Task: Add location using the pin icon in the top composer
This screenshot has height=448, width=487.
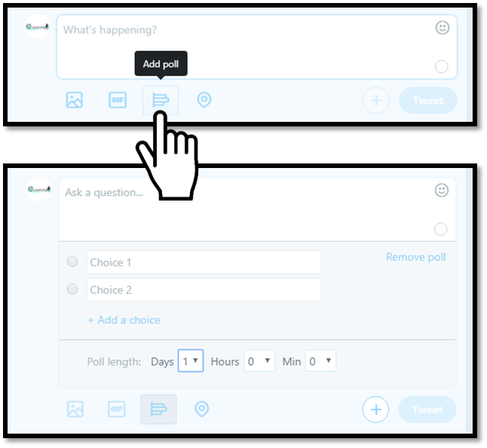Action: 204,100
